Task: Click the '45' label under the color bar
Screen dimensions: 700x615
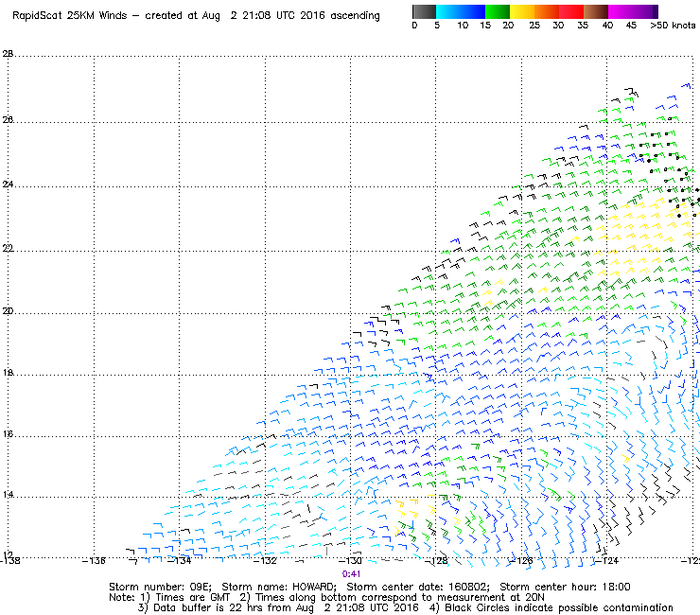Action: point(631,26)
